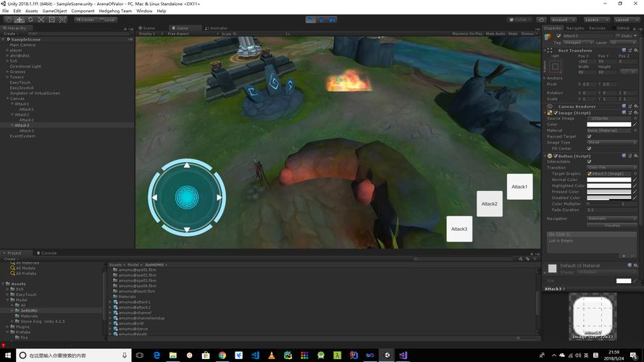Open the Component menu

tap(83, 11)
